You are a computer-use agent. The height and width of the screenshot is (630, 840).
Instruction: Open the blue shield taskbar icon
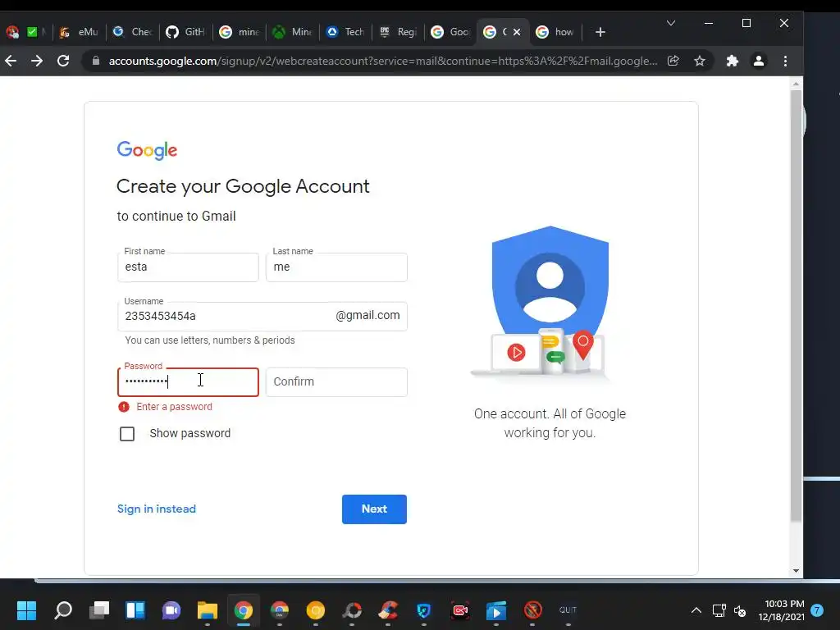pyautogui.click(x=424, y=609)
